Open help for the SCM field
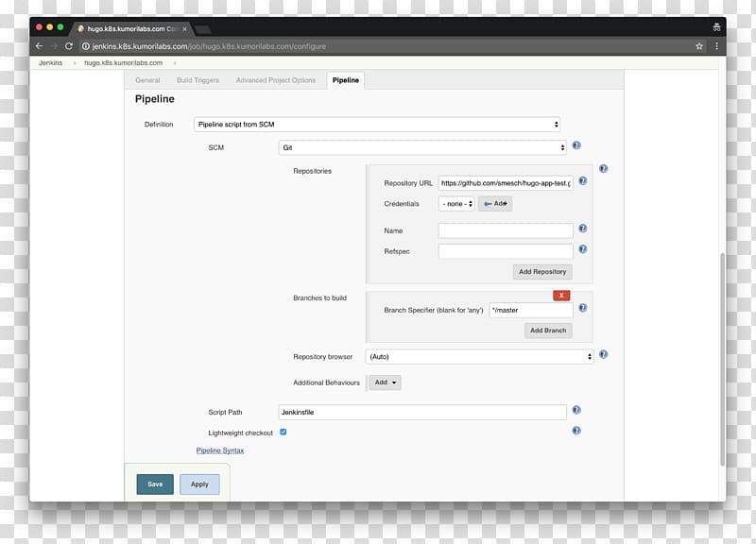 [x=576, y=145]
